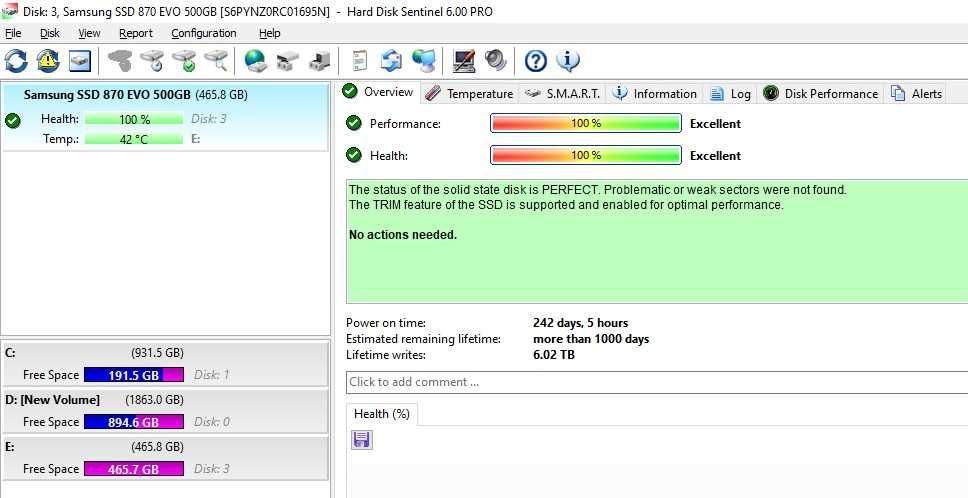Click the speaker sound icon

point(496,60)
